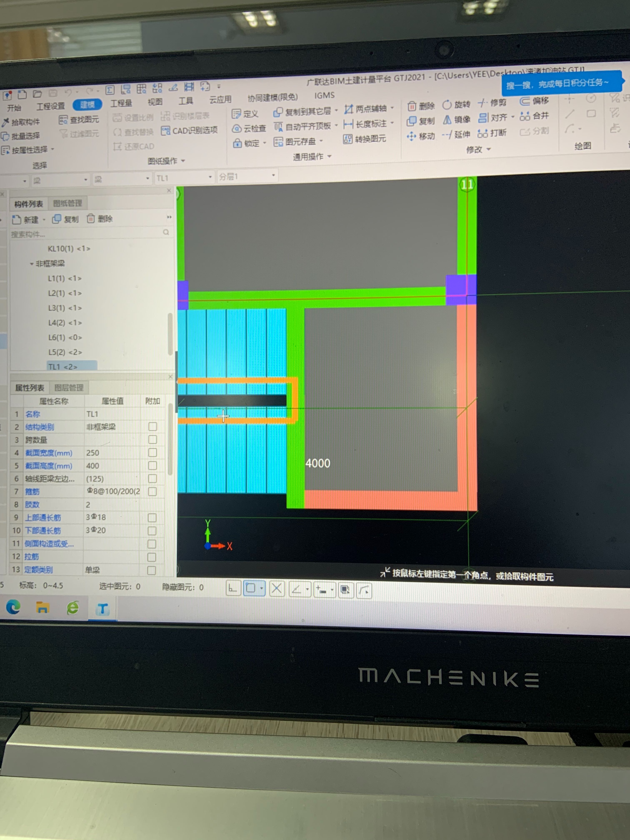Viewport: 630px width, 840px height.
Task: Expand the 修改 group dropdown
Action: pyautogui.click(x=489, y=149)
